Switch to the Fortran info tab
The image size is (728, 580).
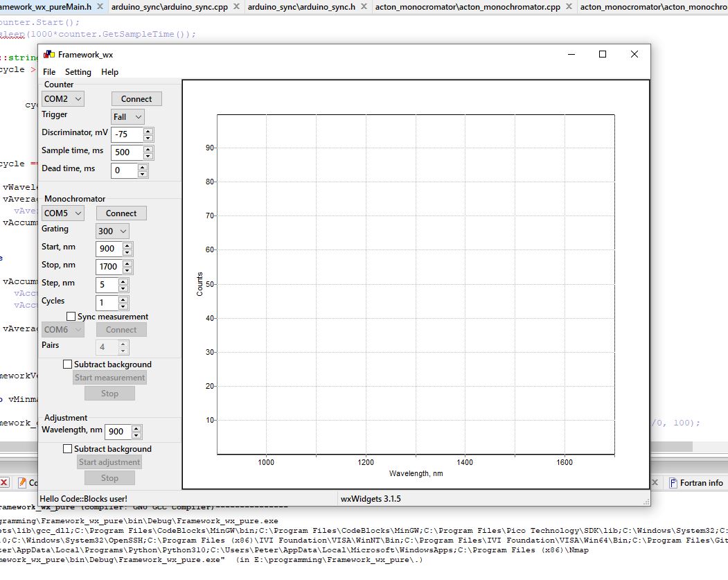700,483
